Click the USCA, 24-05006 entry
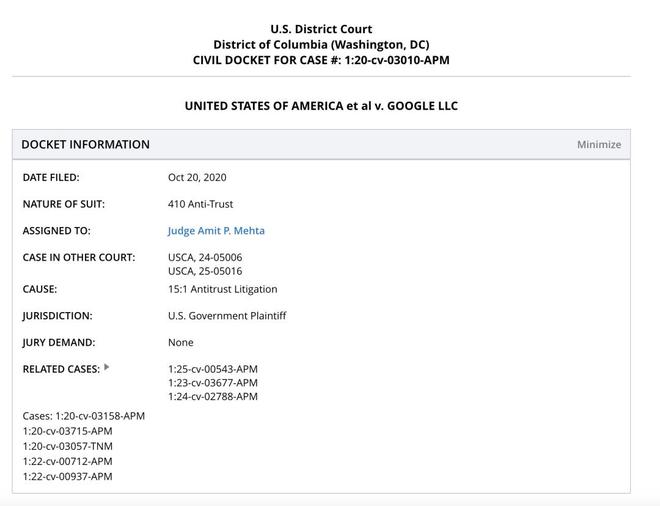 [205, 258]
